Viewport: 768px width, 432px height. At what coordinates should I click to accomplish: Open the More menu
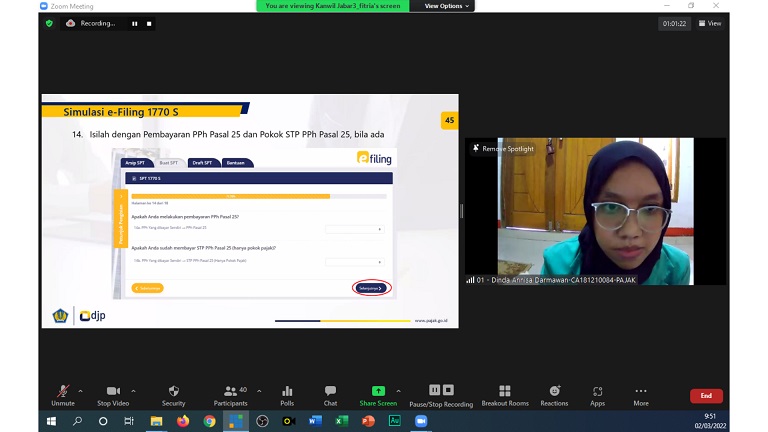pos(641,394)
